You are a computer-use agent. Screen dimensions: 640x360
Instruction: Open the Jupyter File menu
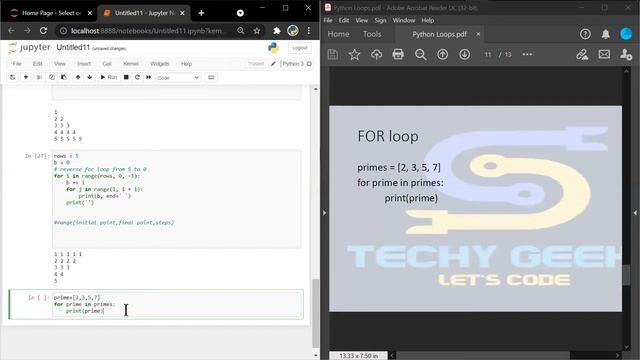pos(17,64)
